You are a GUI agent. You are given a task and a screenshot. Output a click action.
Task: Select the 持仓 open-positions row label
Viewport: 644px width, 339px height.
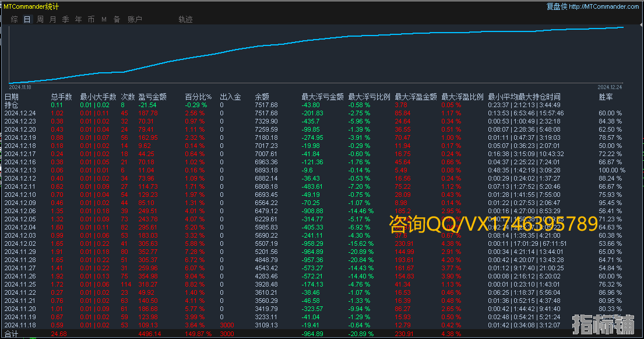[12, 105]
